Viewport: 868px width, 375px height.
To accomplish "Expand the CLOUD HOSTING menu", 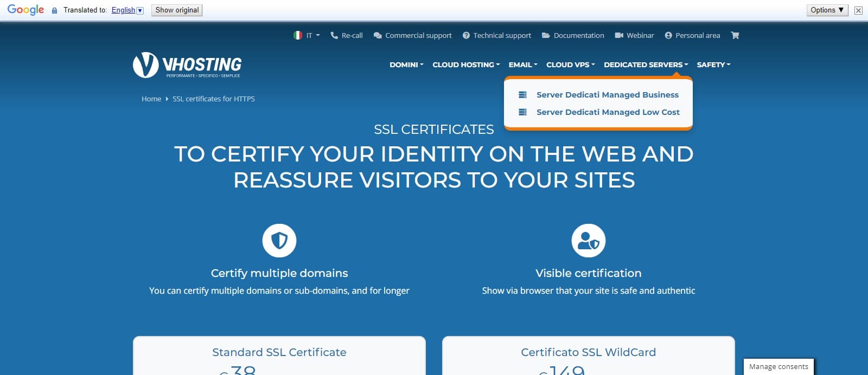I will click(x=466, y=64).
